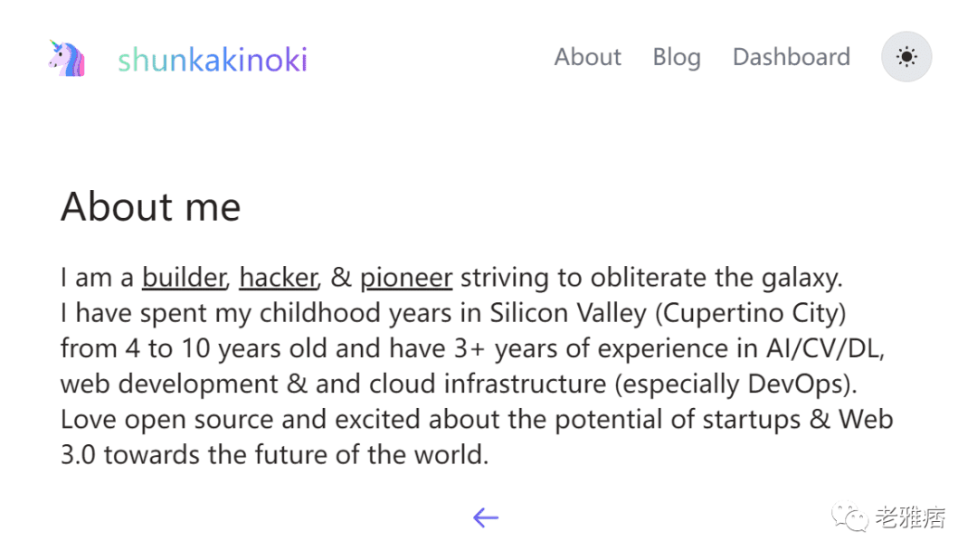
Task: Click the purple left arrow icon
Action: click(486, 517)
